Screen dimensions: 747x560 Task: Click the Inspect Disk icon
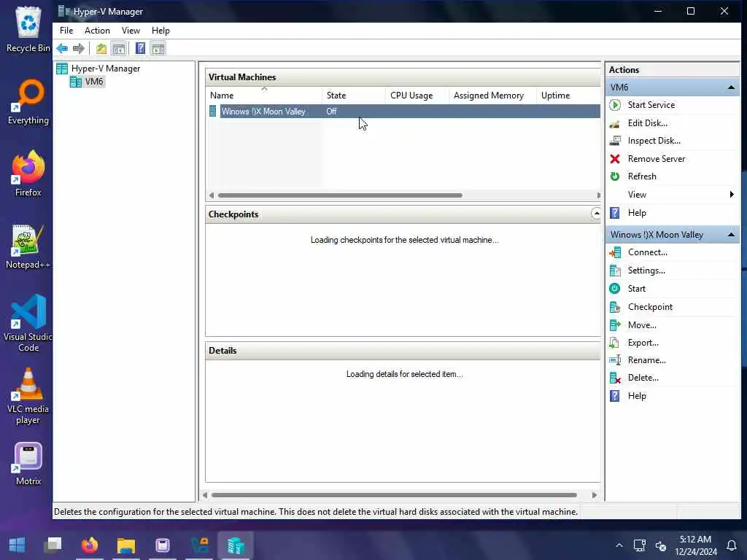(x=614, y=141)
